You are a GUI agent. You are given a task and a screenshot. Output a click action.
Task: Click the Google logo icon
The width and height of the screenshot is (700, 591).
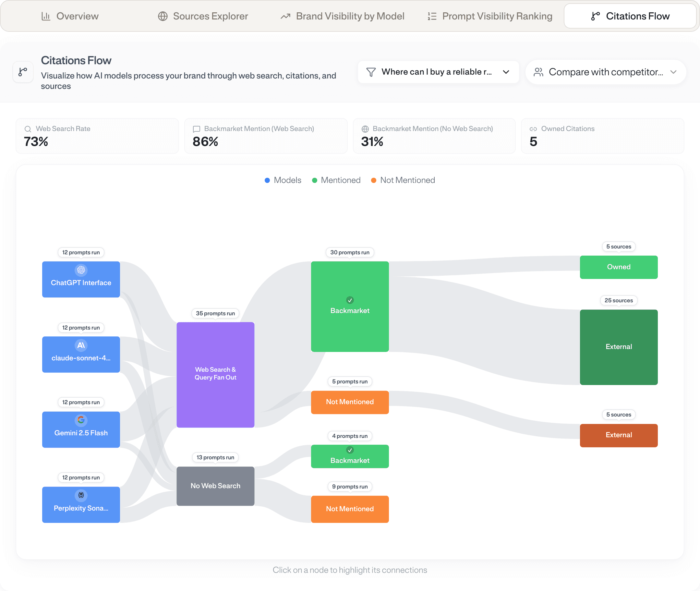pyautogui.click(x=81, y=420)
